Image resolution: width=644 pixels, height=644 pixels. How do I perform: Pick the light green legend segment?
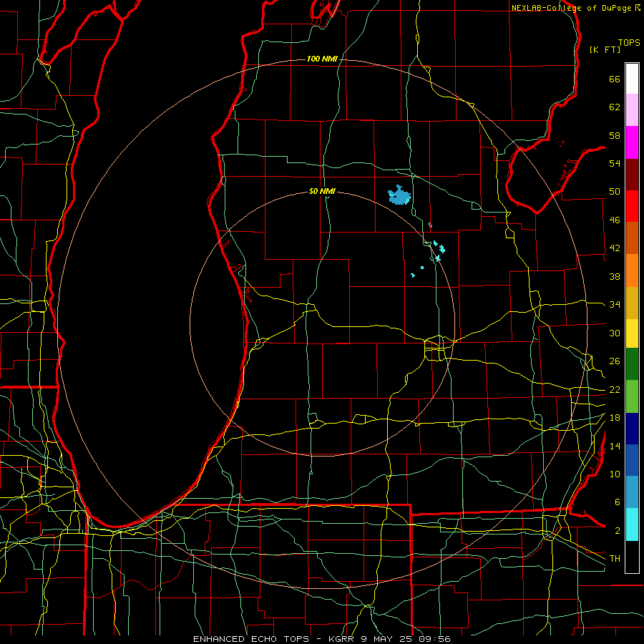click(632, 396)
